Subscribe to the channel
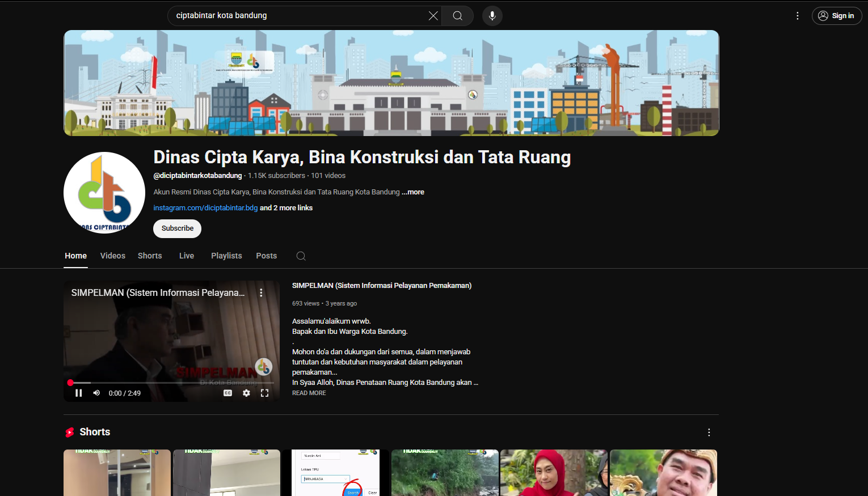This screenshot has height=496, width=868. click(177, 228)
